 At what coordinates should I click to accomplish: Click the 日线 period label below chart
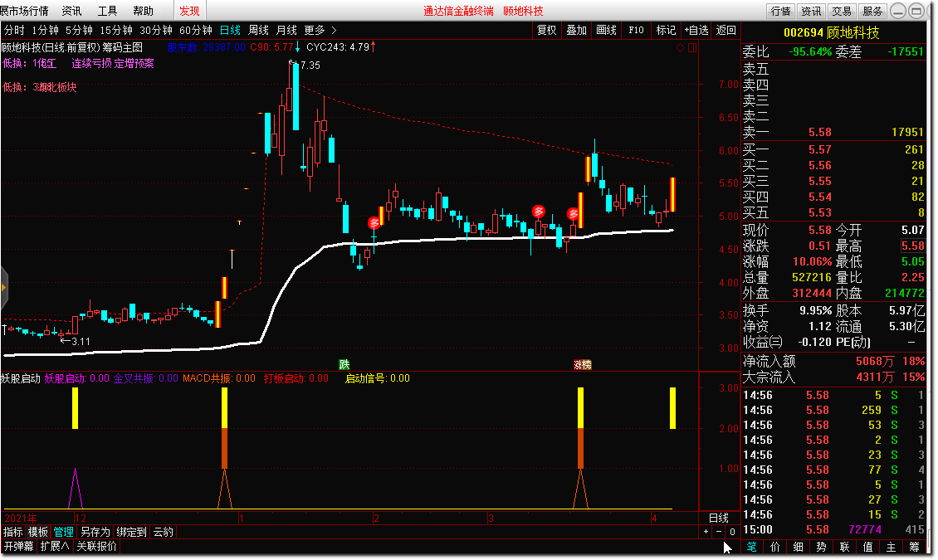[719, 519]
